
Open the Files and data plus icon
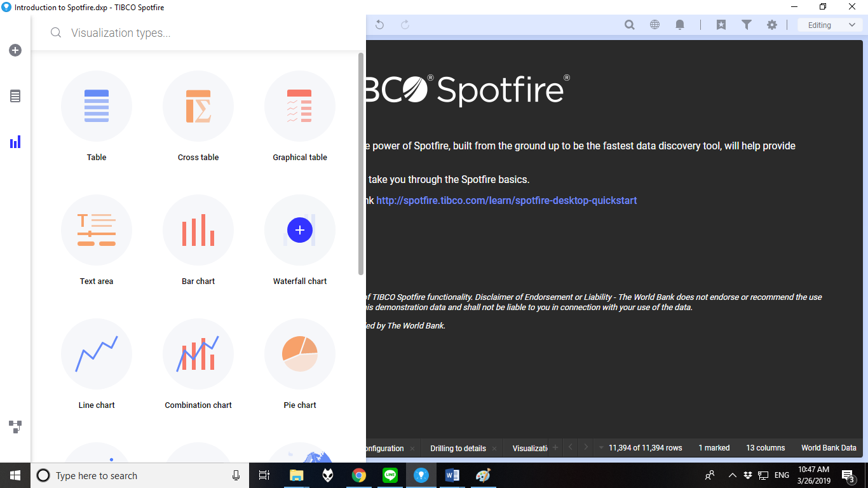[15, 50]
